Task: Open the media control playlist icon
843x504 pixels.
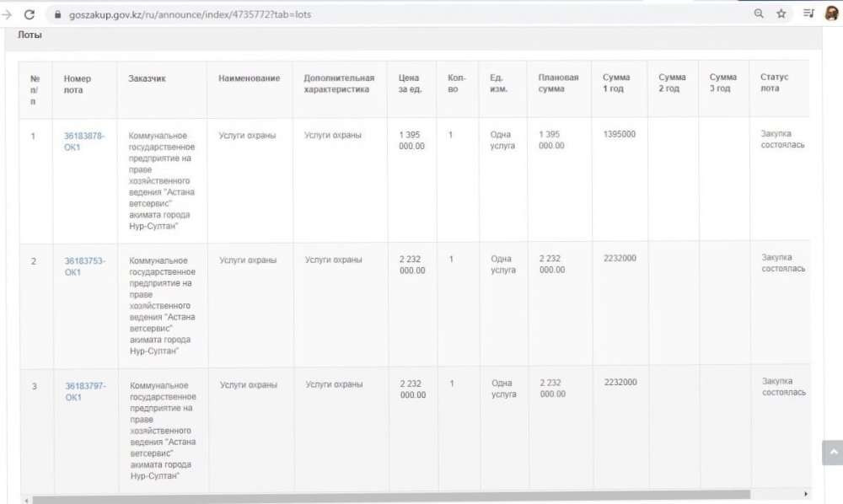Action: click(x=808, y=14)
